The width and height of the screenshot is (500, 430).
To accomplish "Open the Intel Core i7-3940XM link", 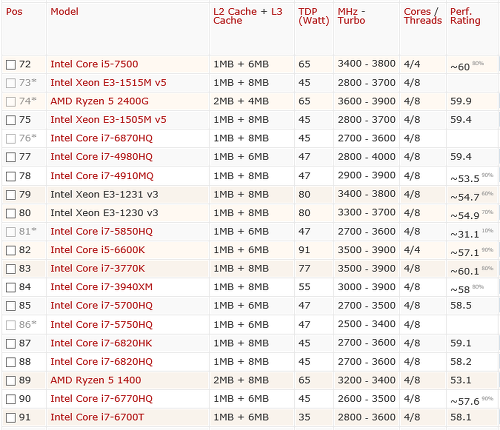I will (101, 287).
